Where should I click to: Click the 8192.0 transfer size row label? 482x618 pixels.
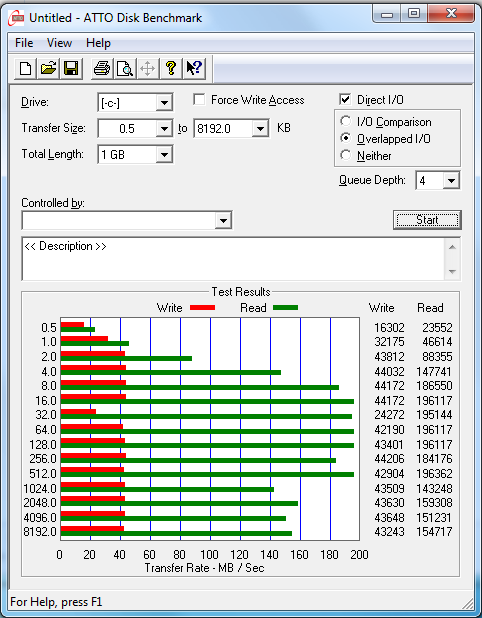click(40, 532)
